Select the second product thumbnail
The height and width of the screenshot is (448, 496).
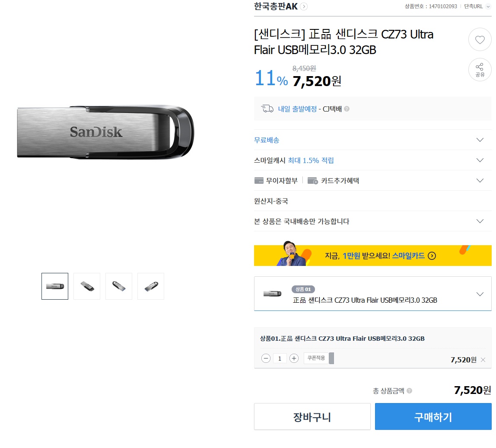pos(87,286)
